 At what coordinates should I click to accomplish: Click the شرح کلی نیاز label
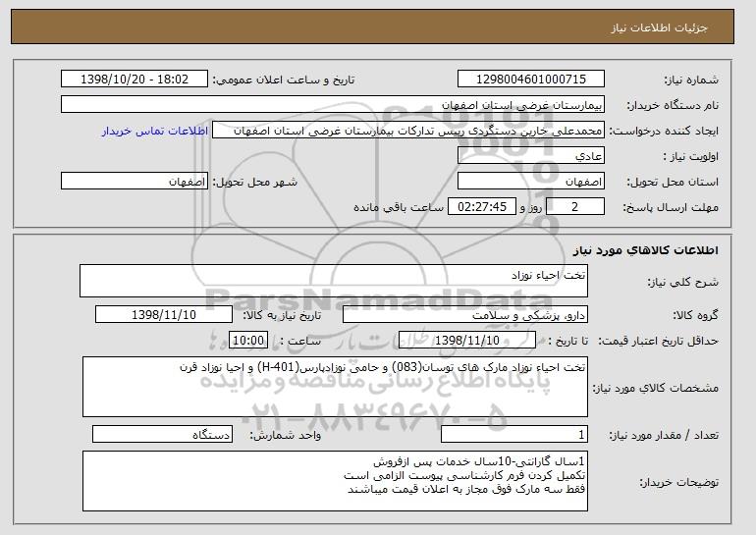pos(682,282)
